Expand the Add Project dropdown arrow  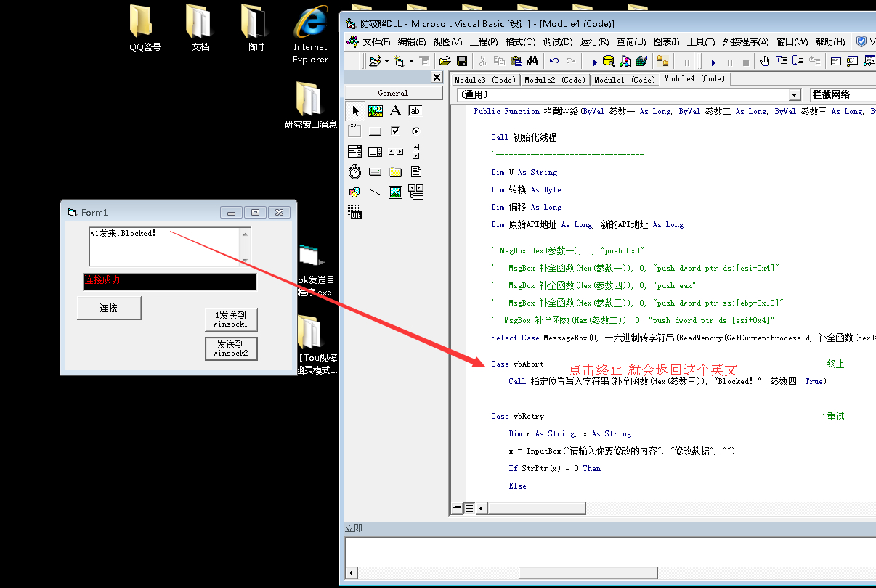[x=386, y=62]
